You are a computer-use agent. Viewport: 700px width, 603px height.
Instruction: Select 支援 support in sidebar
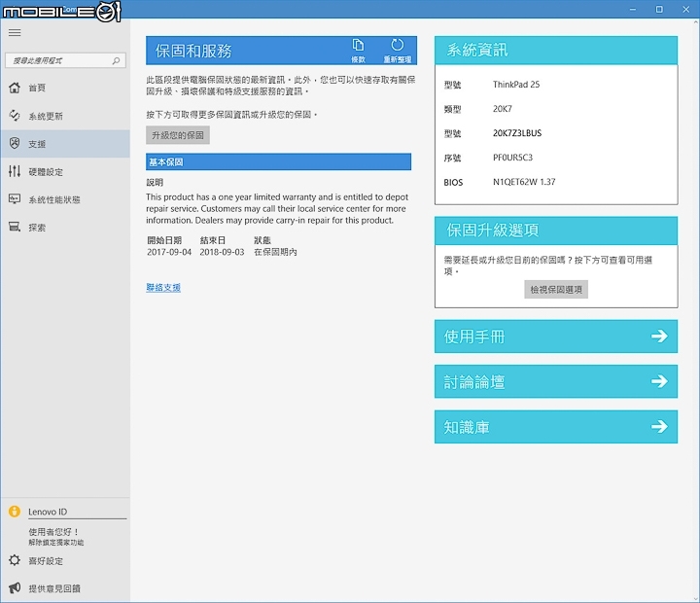coord(65,144)
